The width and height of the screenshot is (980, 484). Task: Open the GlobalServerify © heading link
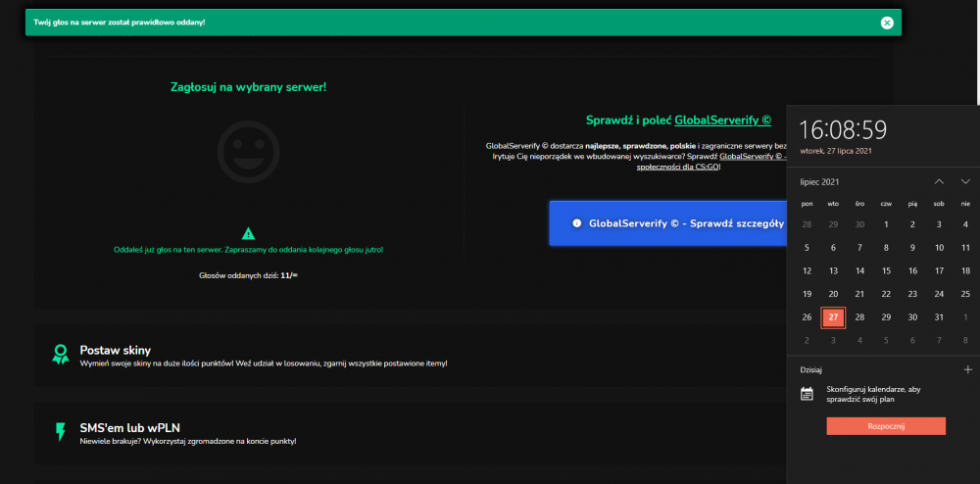(x=722, y=121)
